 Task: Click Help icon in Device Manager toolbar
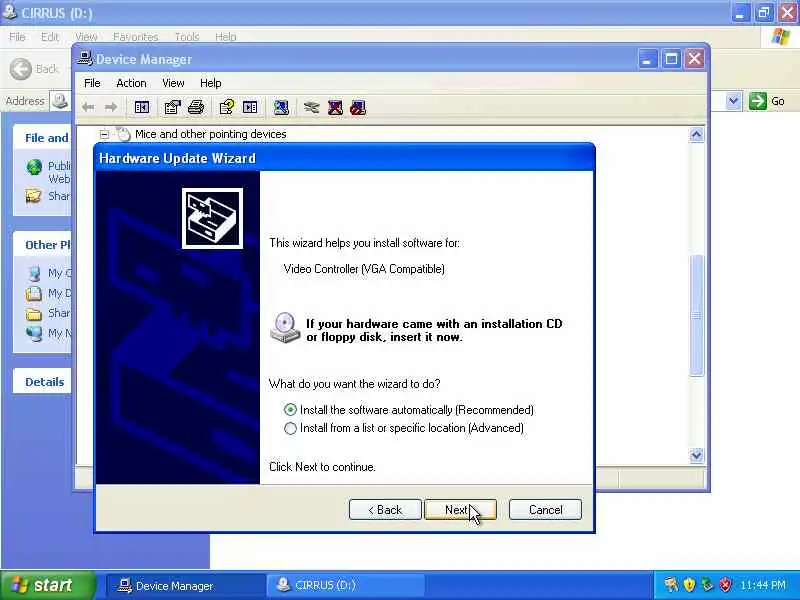226,107
